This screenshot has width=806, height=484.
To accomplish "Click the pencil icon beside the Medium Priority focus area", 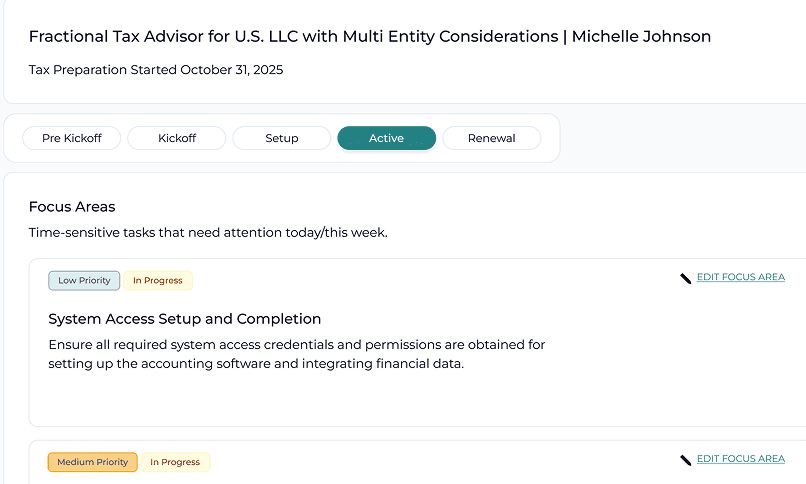I will tap(686, 460).
